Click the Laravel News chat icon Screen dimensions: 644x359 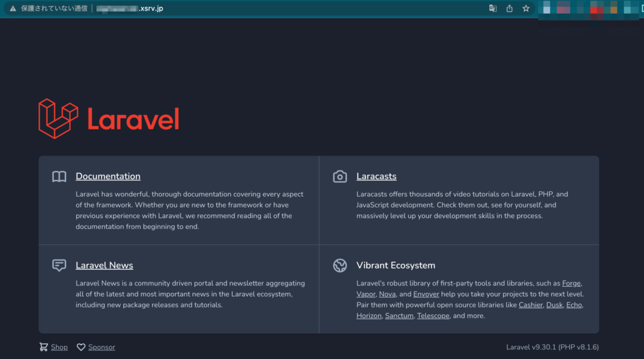pos(59,265)
